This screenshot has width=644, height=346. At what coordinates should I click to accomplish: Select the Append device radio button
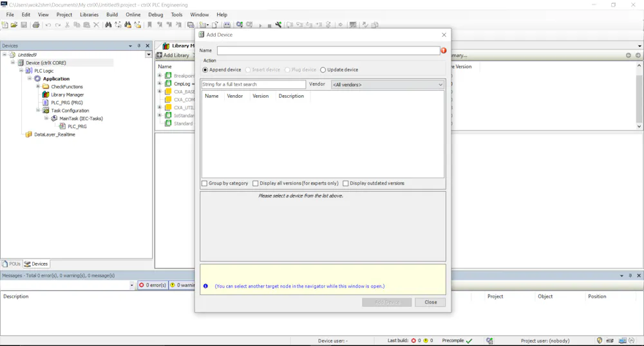205,69
